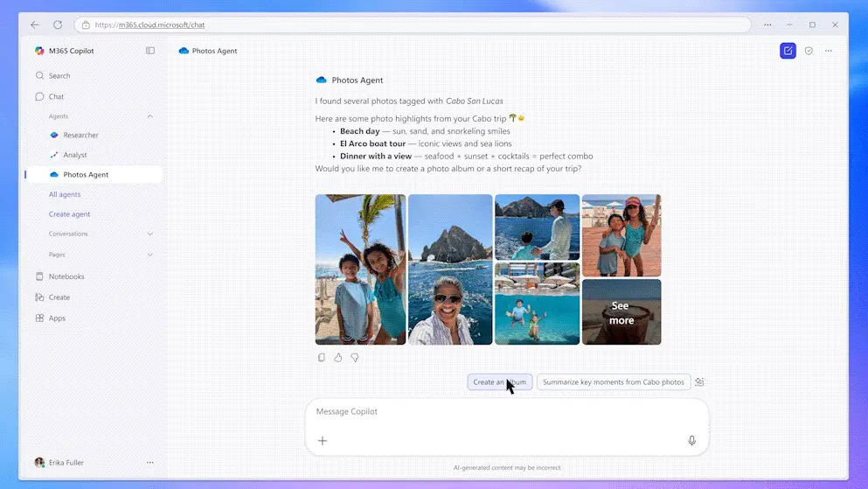Give thumbs down to the response
This screenshot has width=868, height=489.
(355, 358)
